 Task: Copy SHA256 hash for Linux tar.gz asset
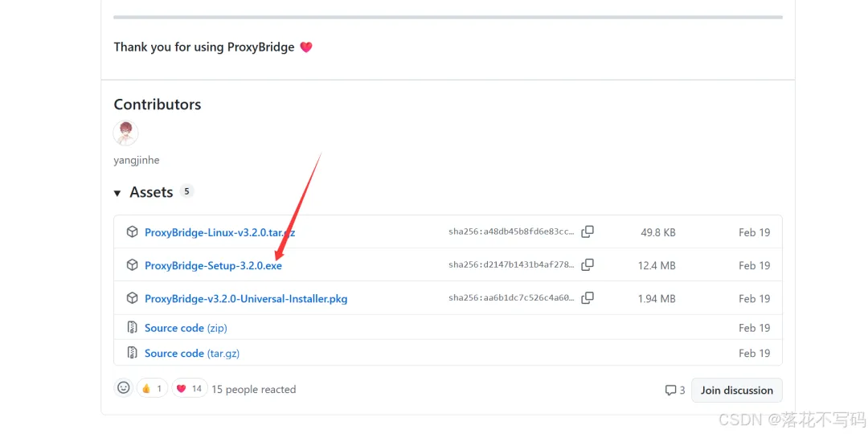(588, 232)
